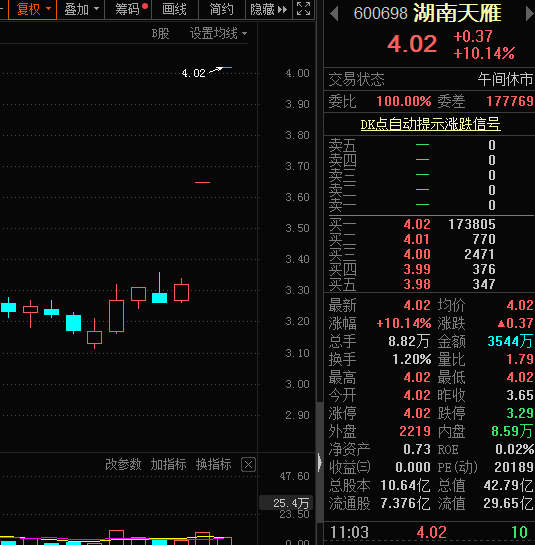Click 隐藏 to hide side panel

click(x=269, y=9)
